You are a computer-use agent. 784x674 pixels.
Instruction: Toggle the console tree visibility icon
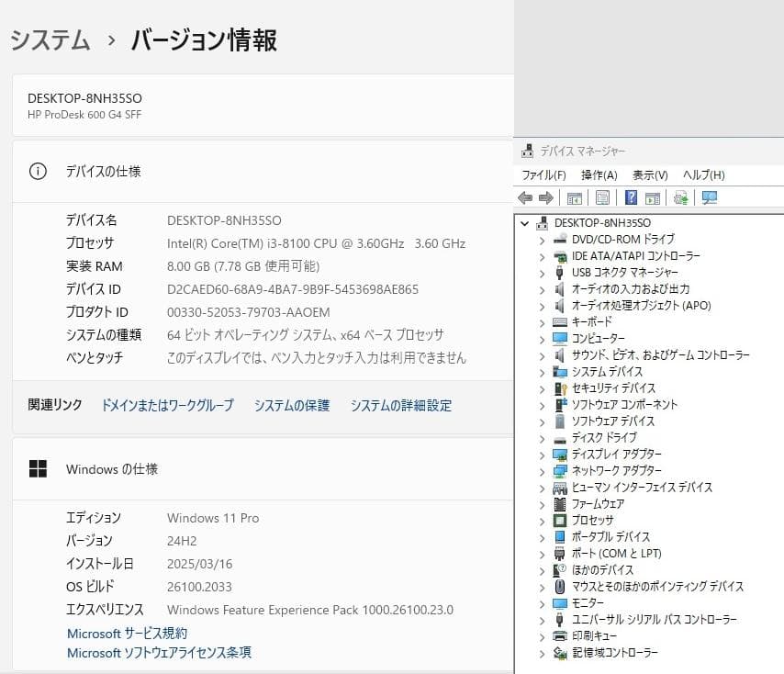[x=574, y=197]
